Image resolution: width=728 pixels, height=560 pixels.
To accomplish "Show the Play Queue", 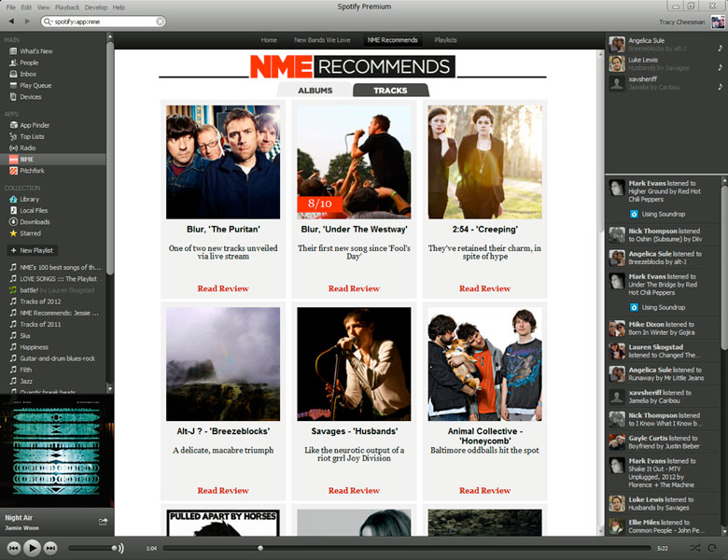I will click(31, 86).
